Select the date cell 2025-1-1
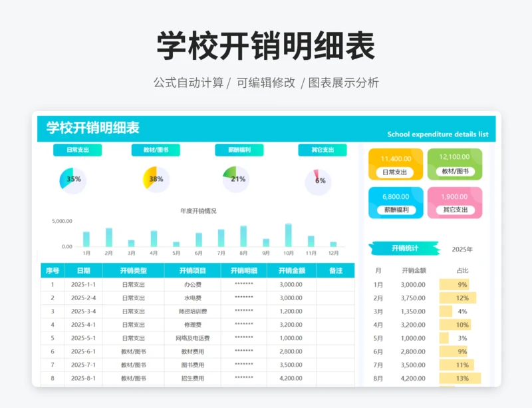The width and height of the screenshot is (532, 408). 84,285
